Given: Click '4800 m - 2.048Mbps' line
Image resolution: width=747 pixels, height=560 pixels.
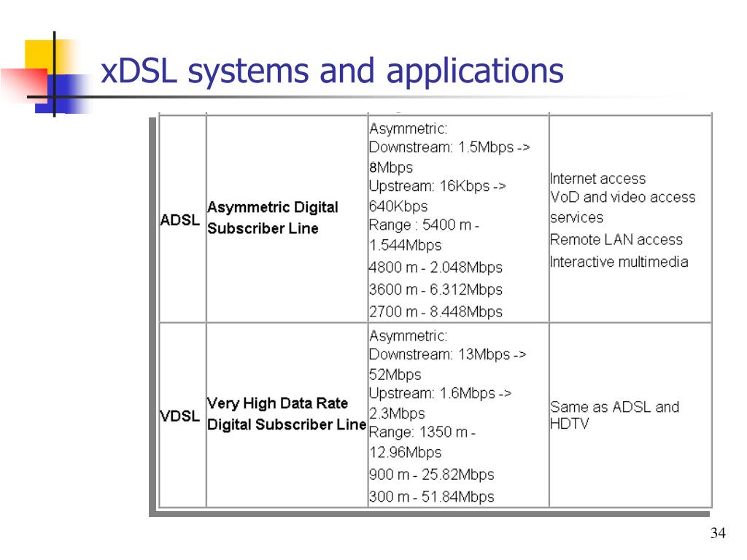Looking at the screenshot, I should pos(436,268).
